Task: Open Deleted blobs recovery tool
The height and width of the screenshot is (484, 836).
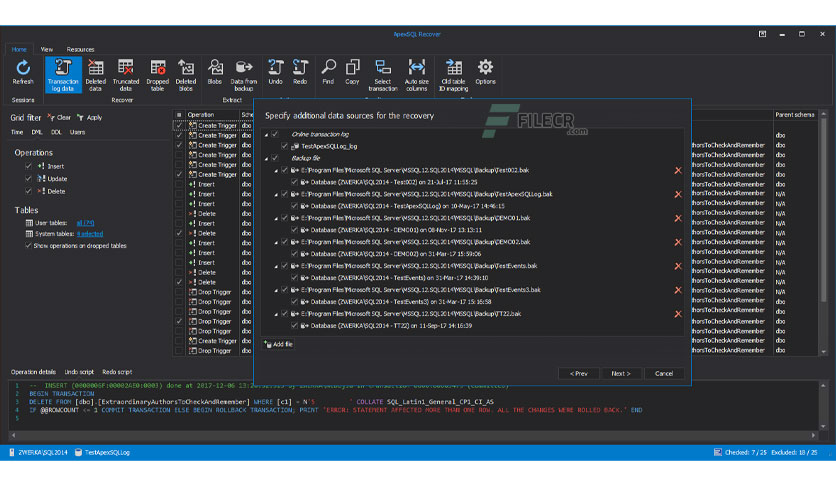Action: 186,75
